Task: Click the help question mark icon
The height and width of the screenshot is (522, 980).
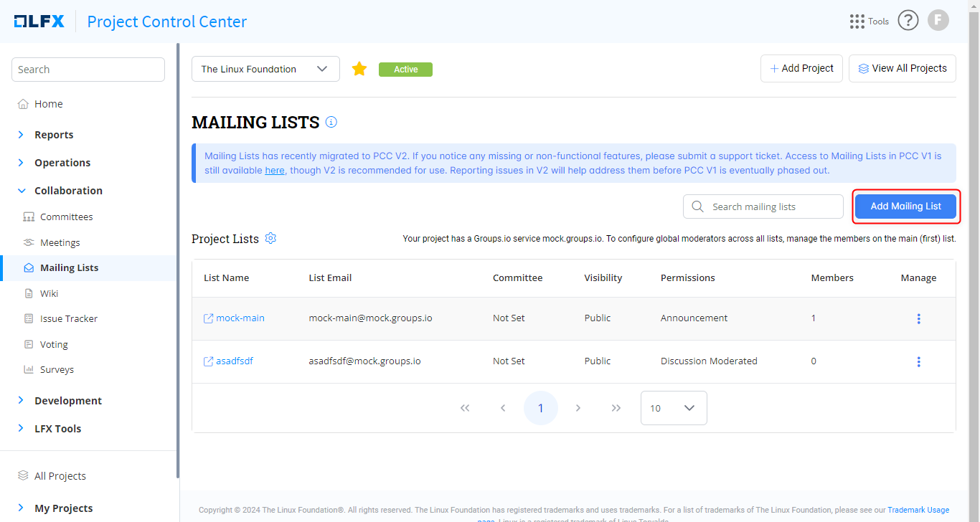Action: tap(908, 21)
